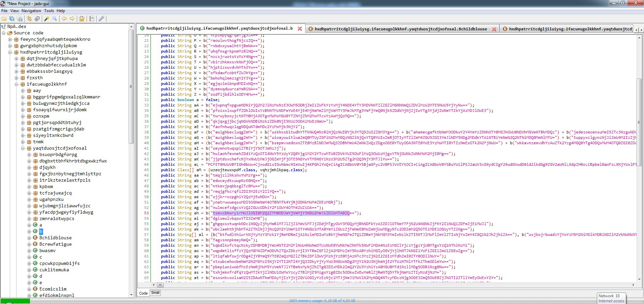Screen dimensions: 644x304
Task: Click the class icon beside c
Action: click(35, 257)
